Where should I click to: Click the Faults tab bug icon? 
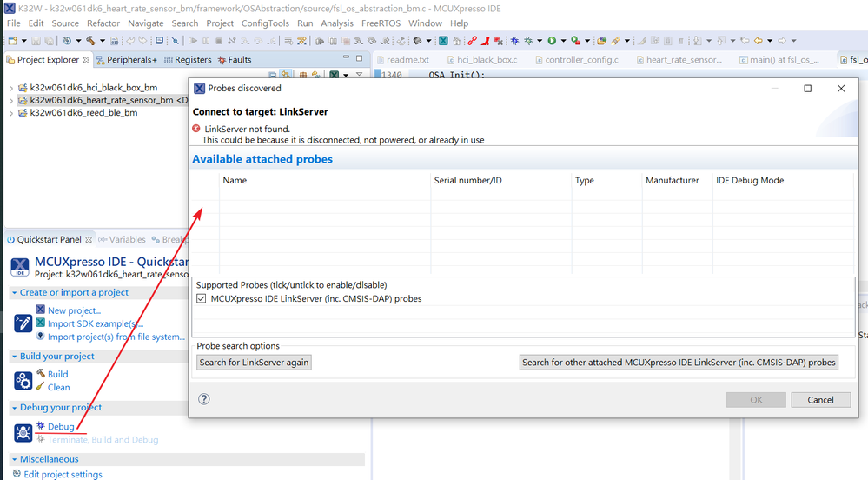tap(222, 60)
